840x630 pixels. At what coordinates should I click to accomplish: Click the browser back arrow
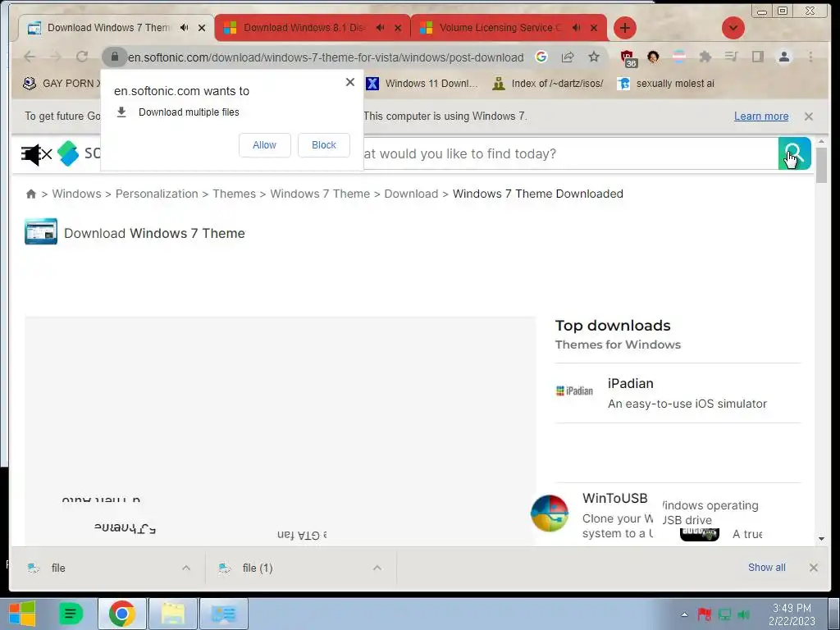pos(30,57)
